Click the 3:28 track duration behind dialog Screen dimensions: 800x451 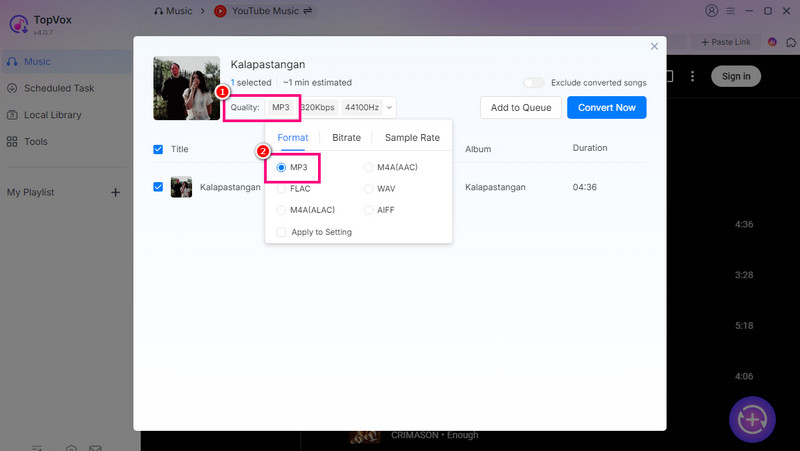(x=744, y=275)
